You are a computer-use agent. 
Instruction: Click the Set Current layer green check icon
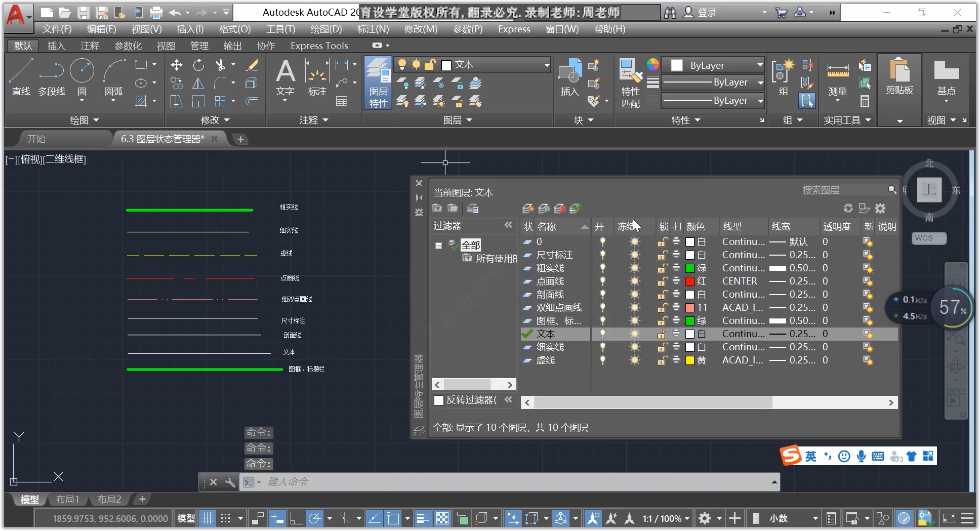click(575, 209)
